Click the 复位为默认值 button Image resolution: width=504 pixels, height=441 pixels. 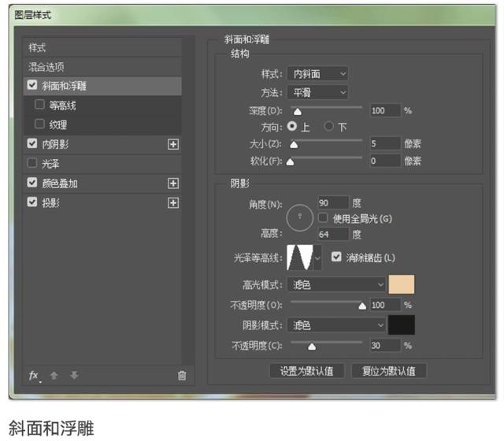(389, 371)
